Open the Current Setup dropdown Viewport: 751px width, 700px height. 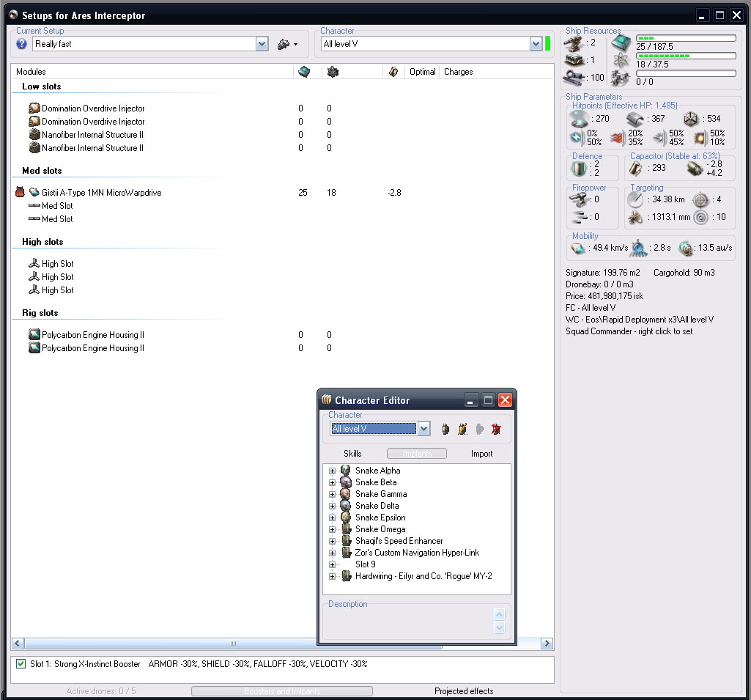262,44
